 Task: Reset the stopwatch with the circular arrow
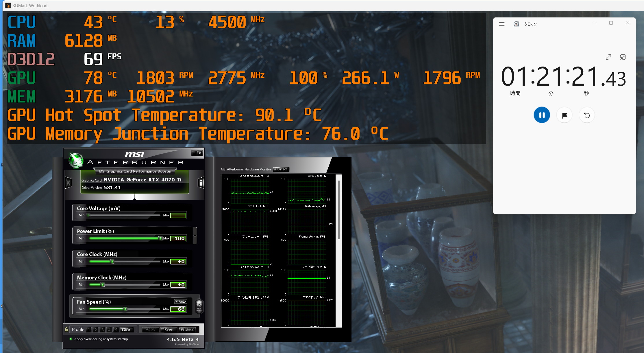point(587,115)
